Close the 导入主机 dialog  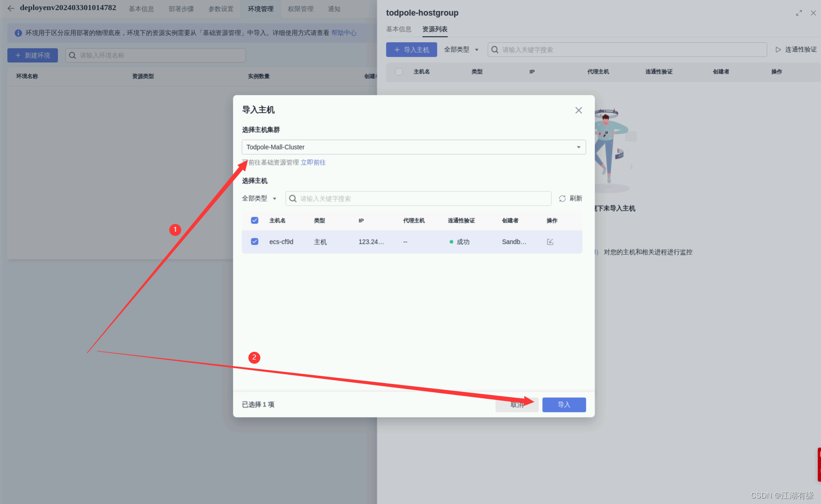pyautogui.click(x=578, y=110)
